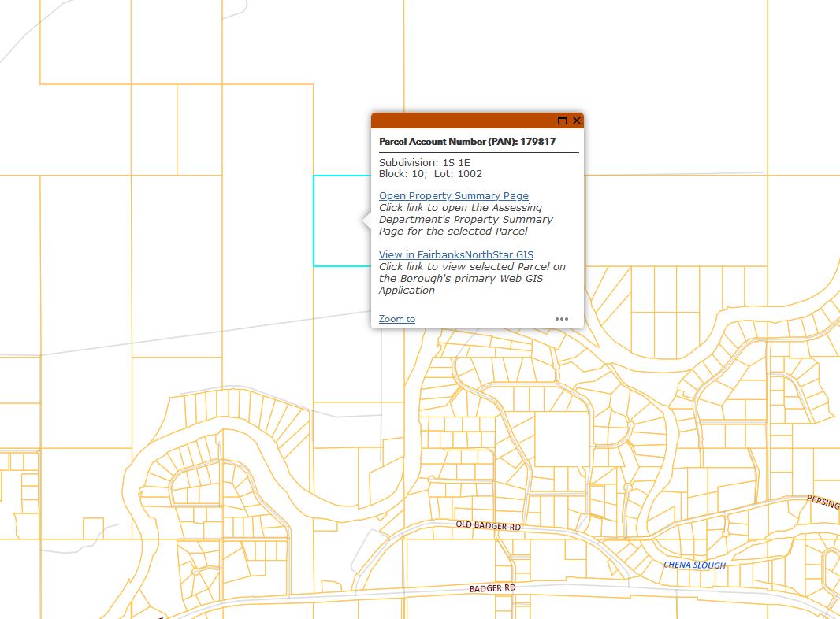
Task: Select small isolated square parcel left of river loop
Action: (x=93, y=528)
